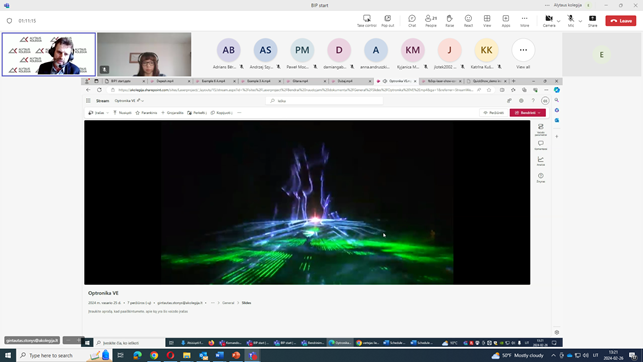Click the Take control button
Screen dimensions: 643x362
click(x=367, y=20)
